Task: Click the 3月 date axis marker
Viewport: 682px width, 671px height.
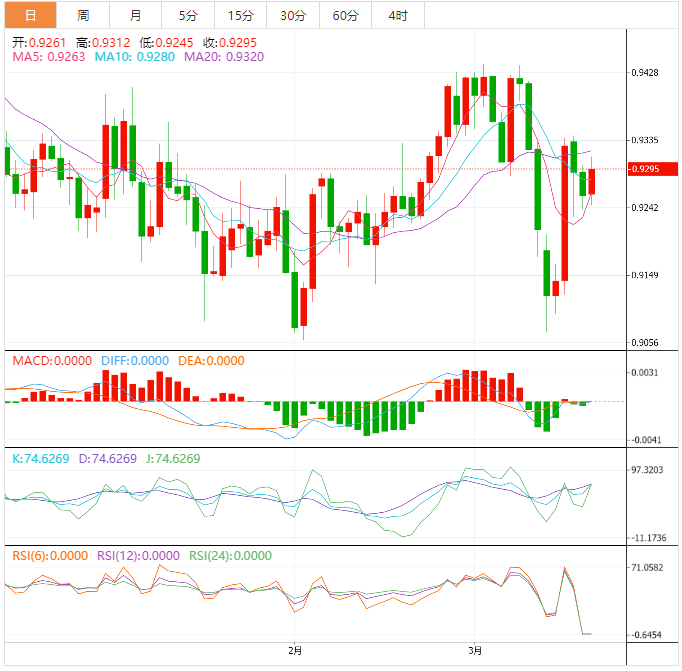Action: click(x=475, y=651)
